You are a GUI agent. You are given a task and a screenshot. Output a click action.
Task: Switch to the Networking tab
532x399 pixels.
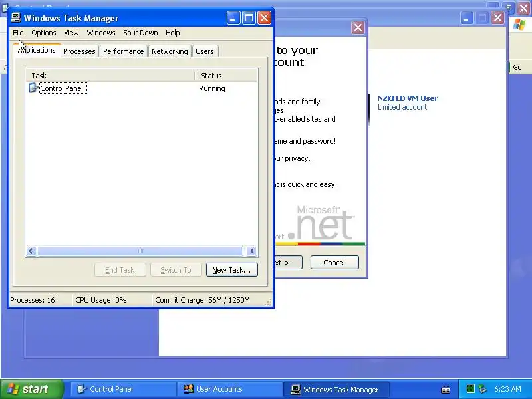click(x=170, y=51)
